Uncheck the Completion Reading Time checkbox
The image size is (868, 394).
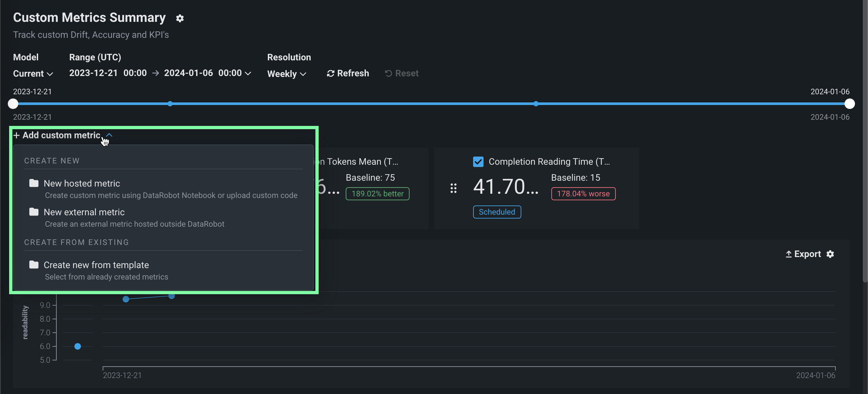tap(478, 161)
